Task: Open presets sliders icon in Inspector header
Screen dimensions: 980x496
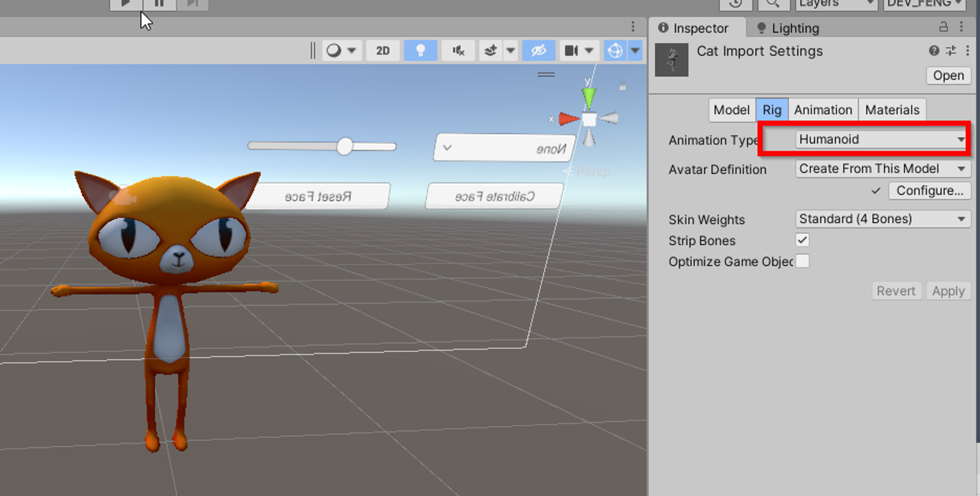Action: point(951,50)
